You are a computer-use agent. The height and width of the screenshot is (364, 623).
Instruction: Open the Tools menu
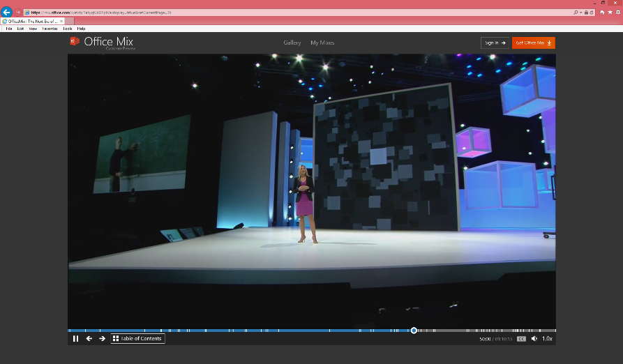click(x=68, y=29)
